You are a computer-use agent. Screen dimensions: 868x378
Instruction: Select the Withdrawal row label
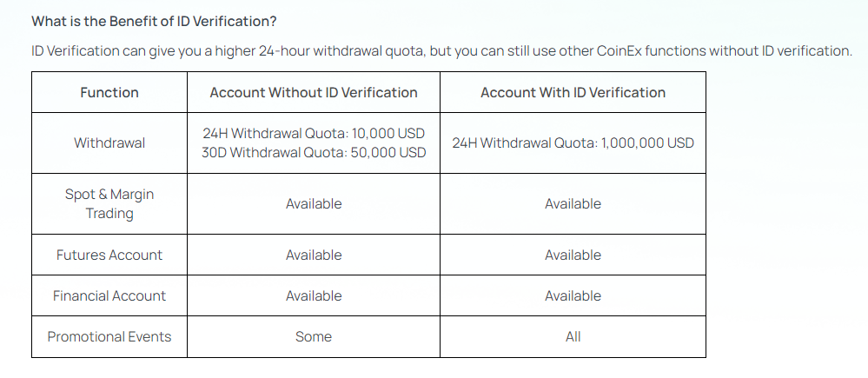tap(109, 143)
